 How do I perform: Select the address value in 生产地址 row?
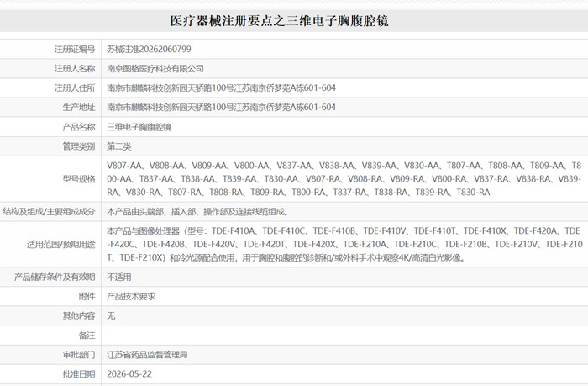click(x=221, y=108)
